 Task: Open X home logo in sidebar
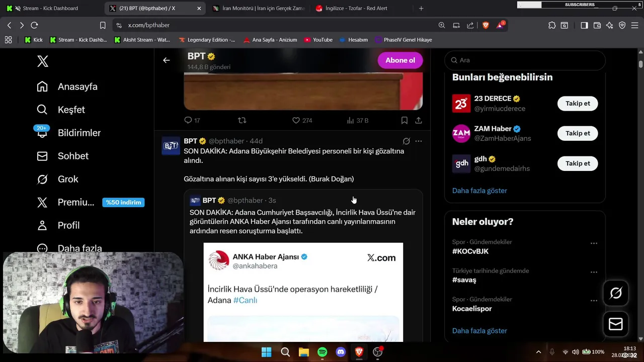pos(43,61)
